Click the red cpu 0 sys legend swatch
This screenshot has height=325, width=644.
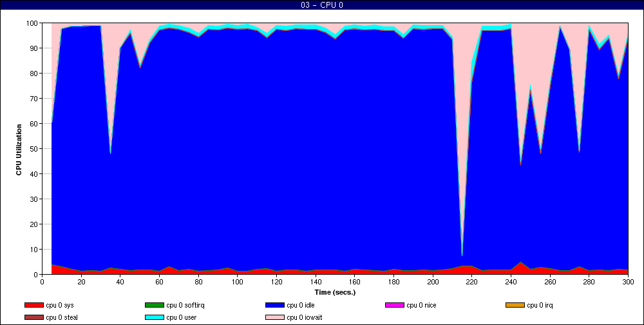[33, 305]
